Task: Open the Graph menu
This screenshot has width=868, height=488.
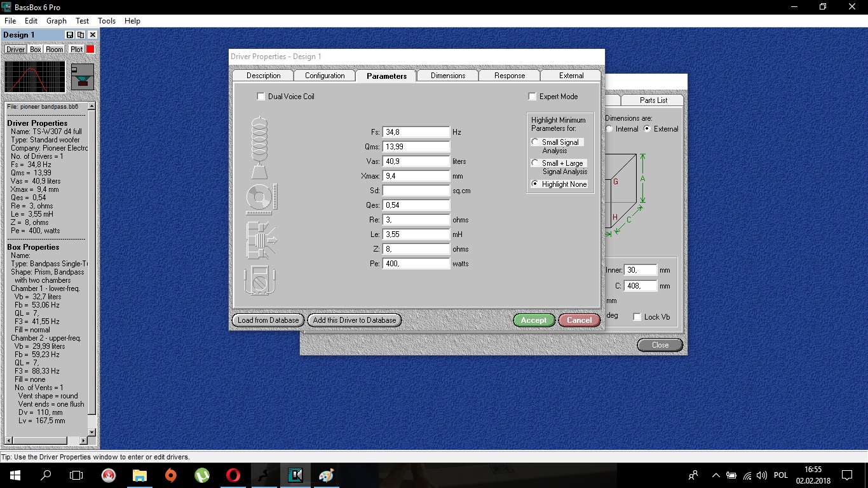Action: click(57, 21)
